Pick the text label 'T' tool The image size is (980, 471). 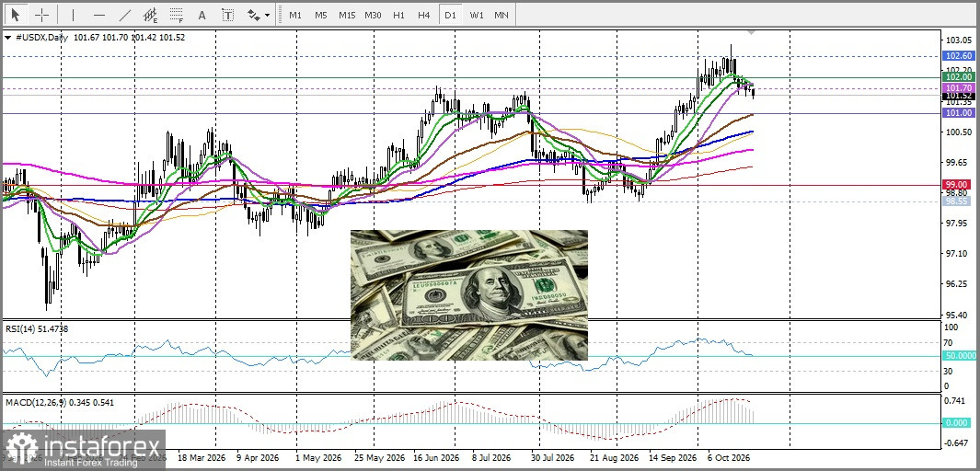228,15
